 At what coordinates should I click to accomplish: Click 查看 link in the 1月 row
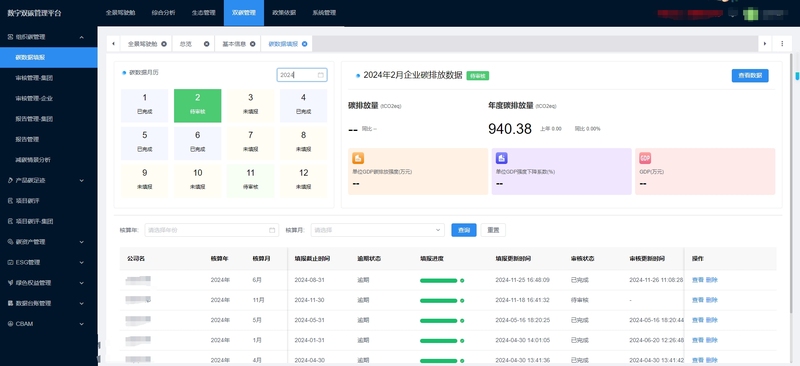point(697,340)
